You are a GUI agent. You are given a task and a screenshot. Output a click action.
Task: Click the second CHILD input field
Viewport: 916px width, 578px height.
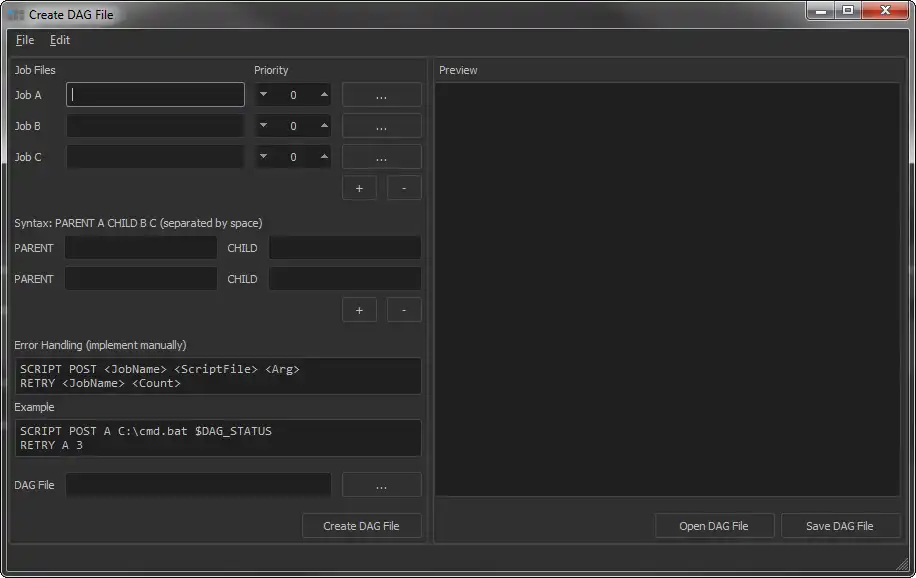coord(345,279)
